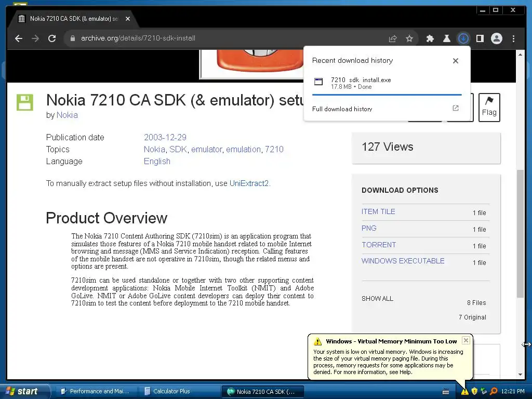The height and width of the screenshot is (399, 532).
Task: Click the 127 Views counter
Action: click(388, 147)
